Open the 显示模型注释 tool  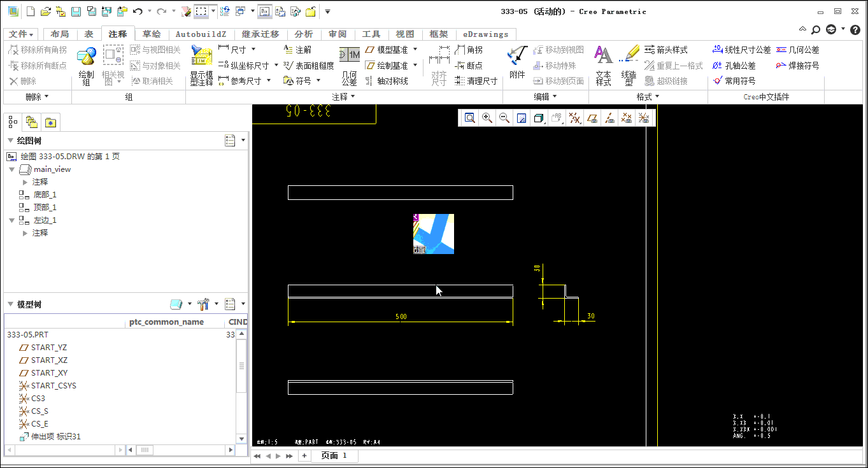[x=201, y=66]
